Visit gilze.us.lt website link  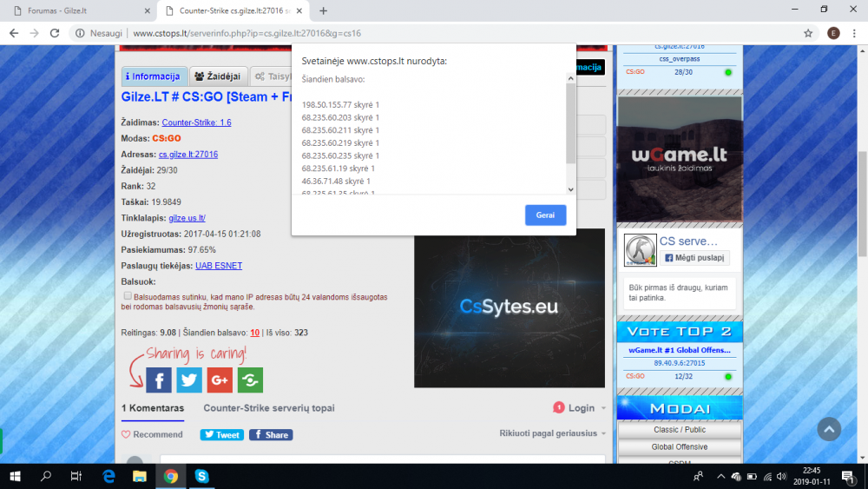(x=187, y=218)
